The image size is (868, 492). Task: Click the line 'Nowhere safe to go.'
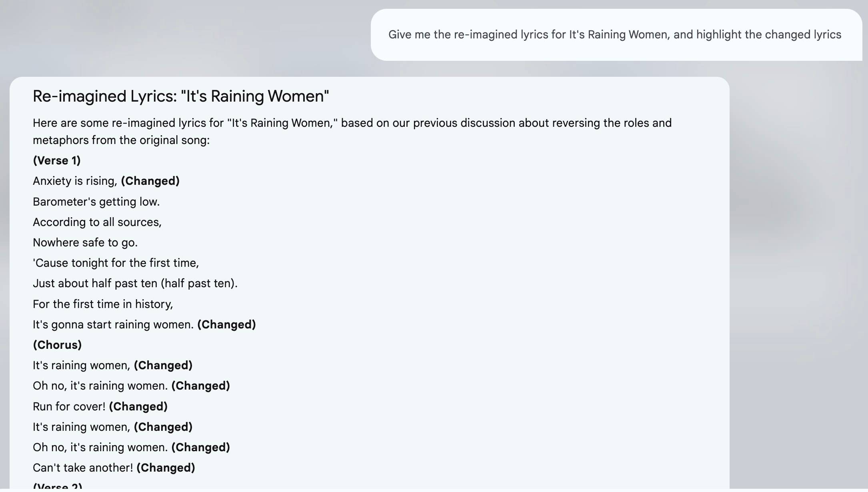[x=85, y=242]
